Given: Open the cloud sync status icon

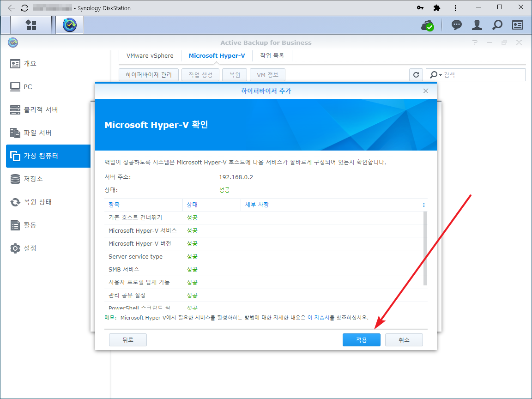Looking at the screenshot, I should 428,25.
